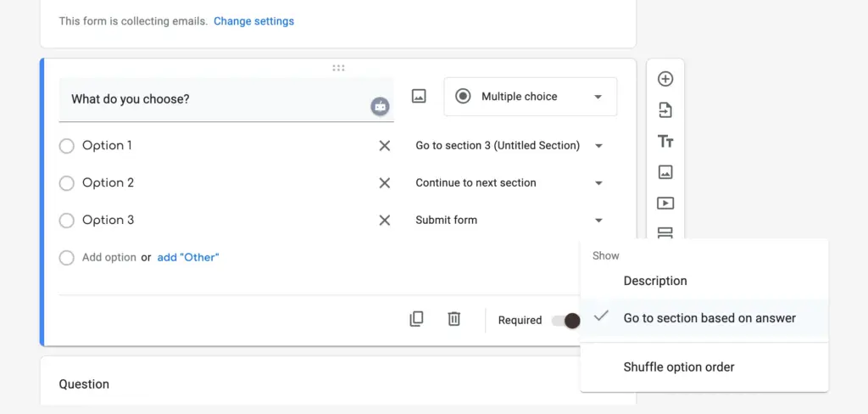
Task: Open the Multiple choice question type dropdown
Action: pos(530,97)
